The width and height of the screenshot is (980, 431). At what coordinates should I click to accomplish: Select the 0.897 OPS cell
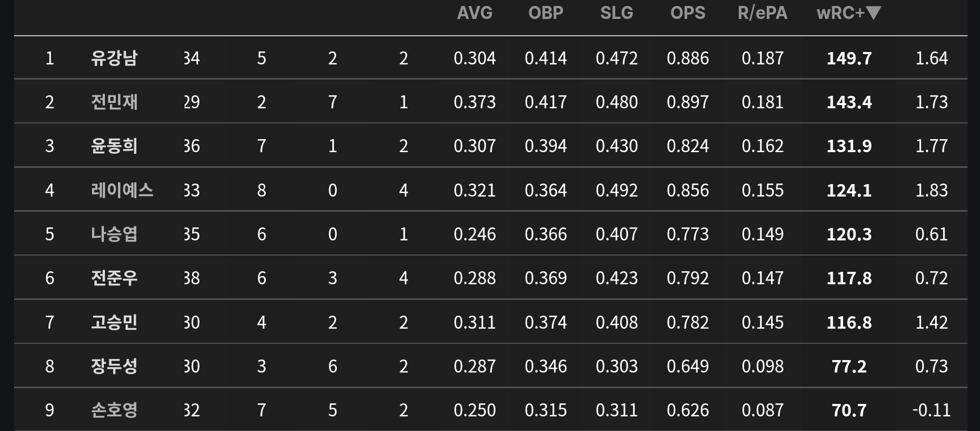687,102
